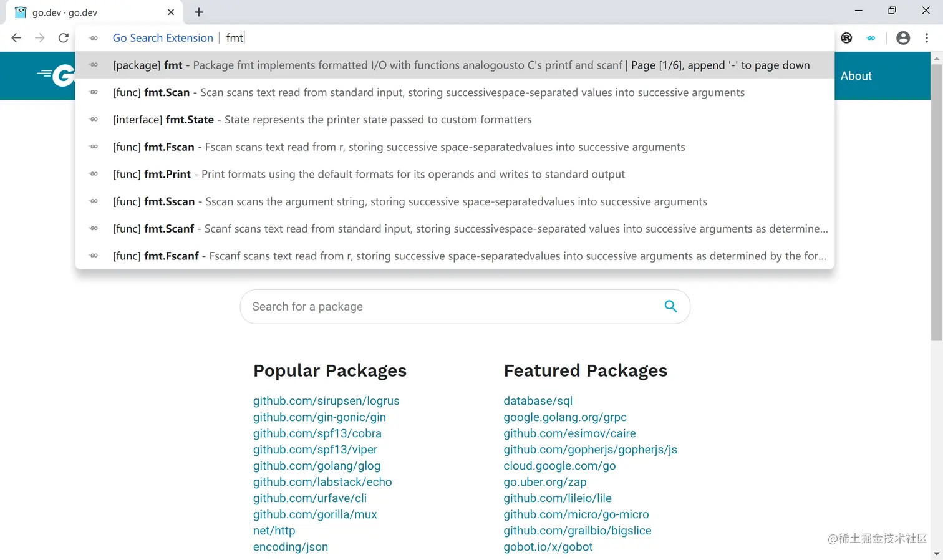Open the R extension icon in toolbar

pyautogui.click(x=846, y=38)
